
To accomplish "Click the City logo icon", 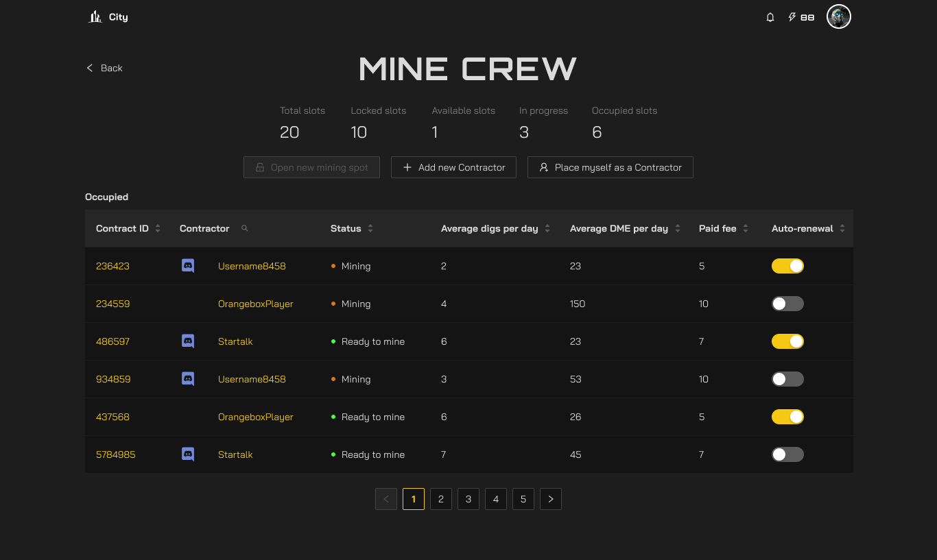I will (95, 16).
